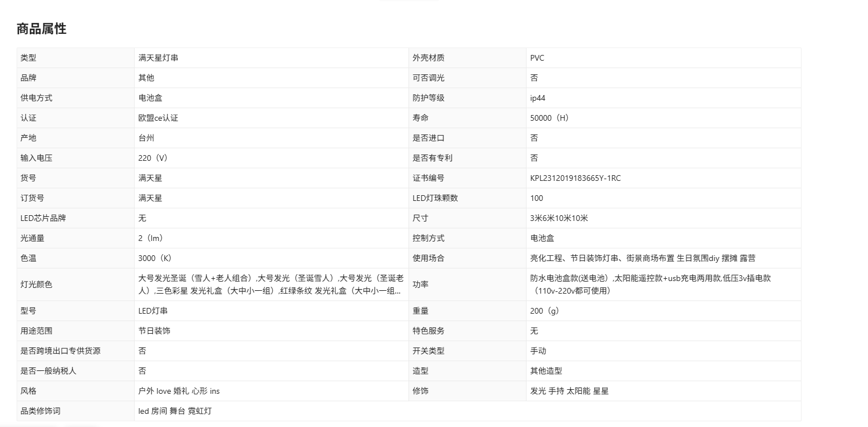Select the 重量 value 200（g）
The height and width of the screenshot is (427, 868).
[545, 311]
